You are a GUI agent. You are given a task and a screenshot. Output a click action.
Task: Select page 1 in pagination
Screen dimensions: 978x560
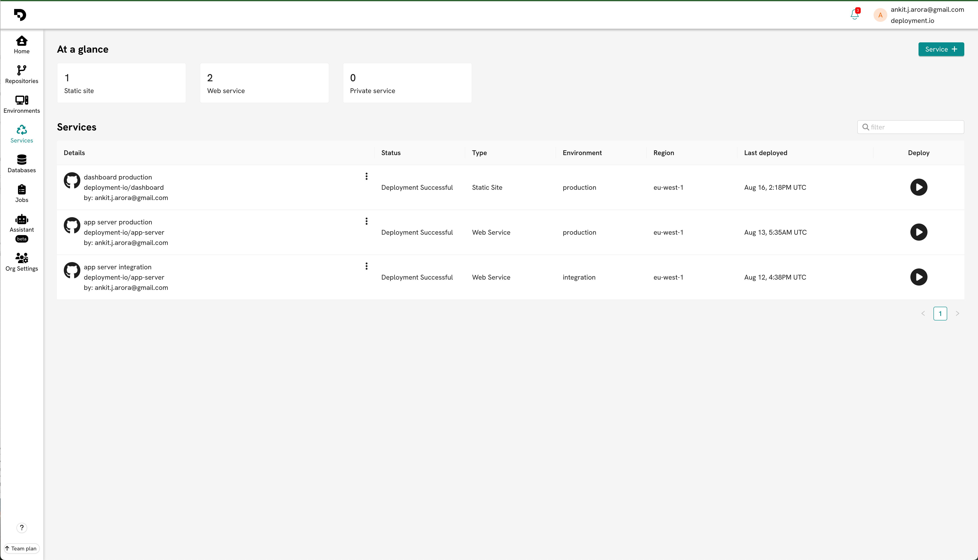(940, 313)
